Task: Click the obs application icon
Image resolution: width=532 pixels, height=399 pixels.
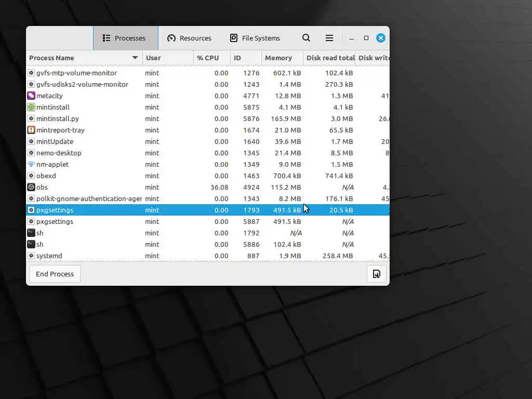Action: 31,187
